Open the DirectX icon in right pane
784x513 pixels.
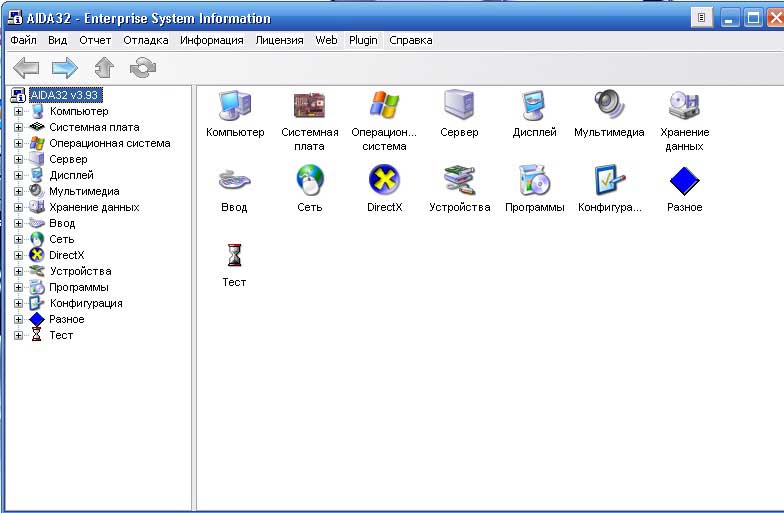(384, 180)
